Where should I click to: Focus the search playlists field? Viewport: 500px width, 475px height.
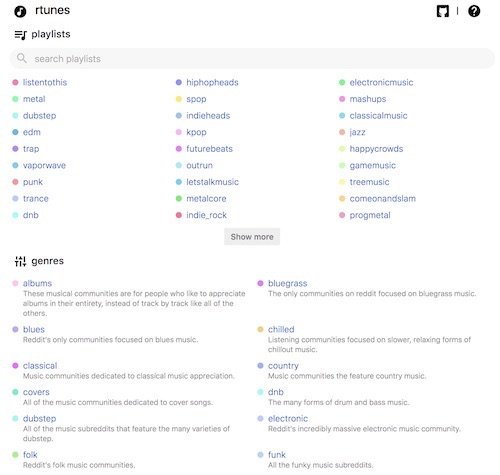[x=252, y=59]
